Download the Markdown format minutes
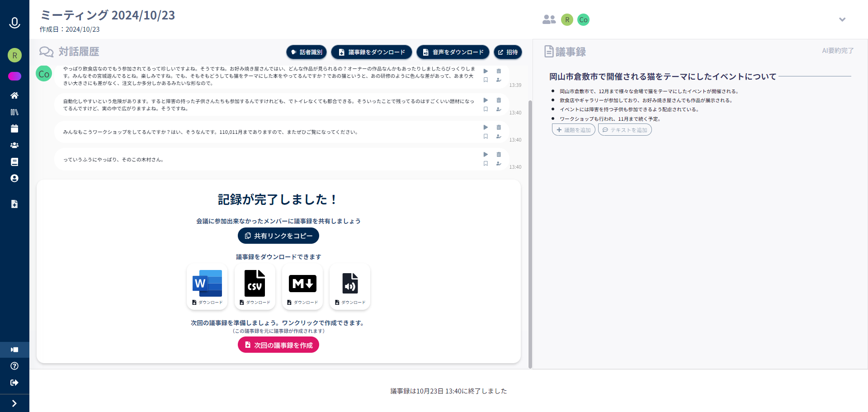This screenshot has height=412, width=868. (x=302, y=287)
